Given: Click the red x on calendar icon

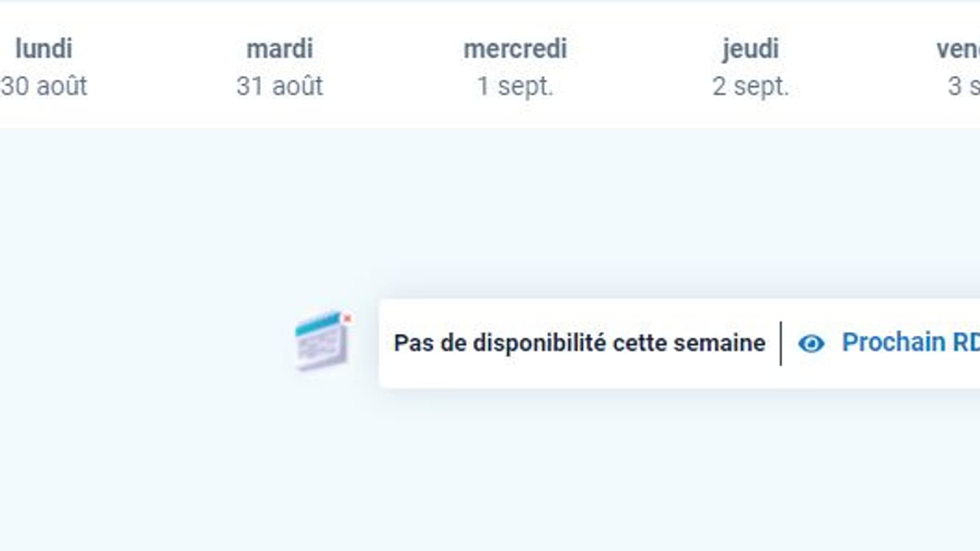Looking at the screenshot, I should [x=347, y=318].
